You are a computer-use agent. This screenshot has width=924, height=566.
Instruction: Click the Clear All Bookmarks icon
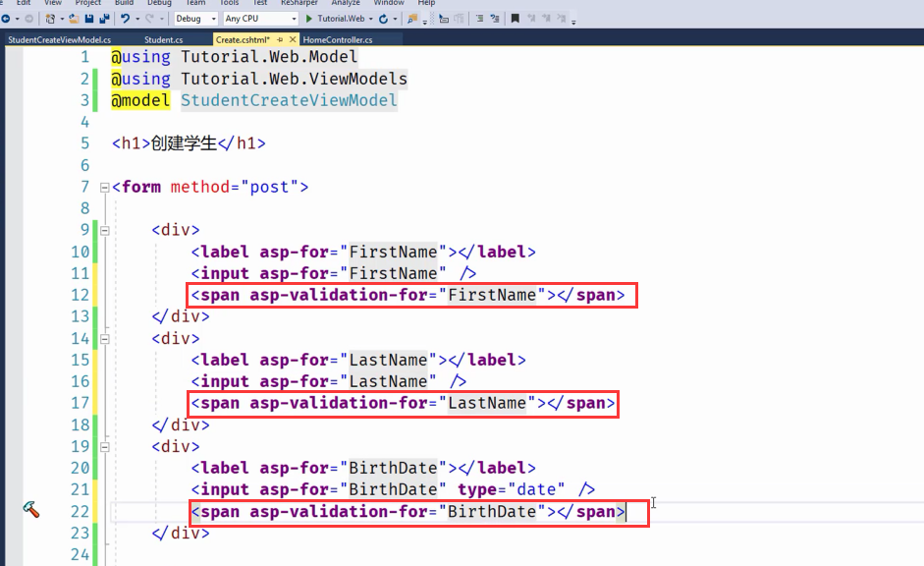pyautogui.click(x=561, y=19)
